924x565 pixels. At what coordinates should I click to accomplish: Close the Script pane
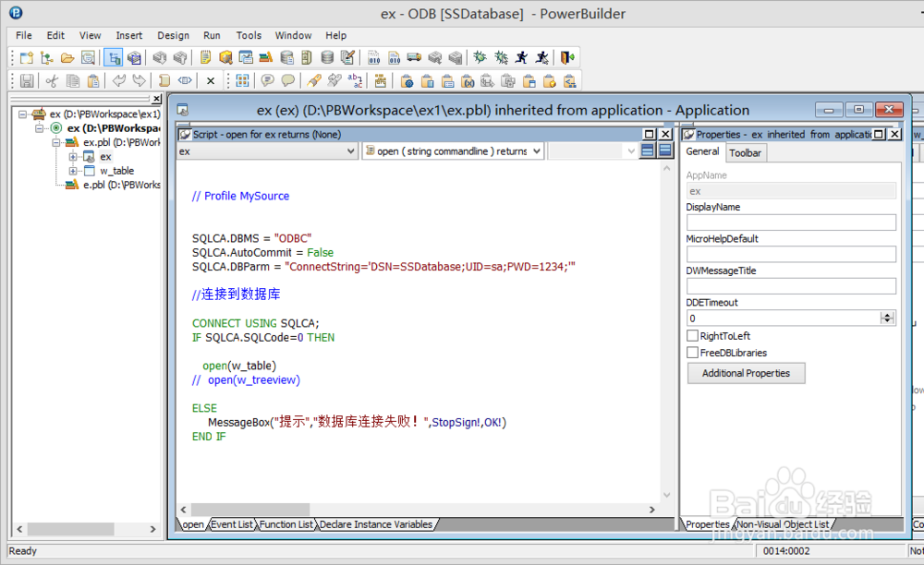[x=665, y=134]
